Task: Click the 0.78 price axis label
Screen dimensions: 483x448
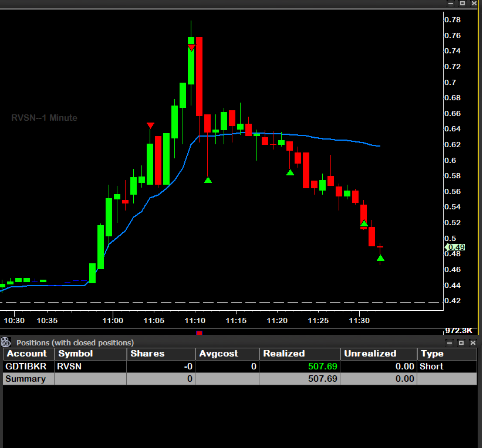Action: pyautogui.click(x=452, y=20)
